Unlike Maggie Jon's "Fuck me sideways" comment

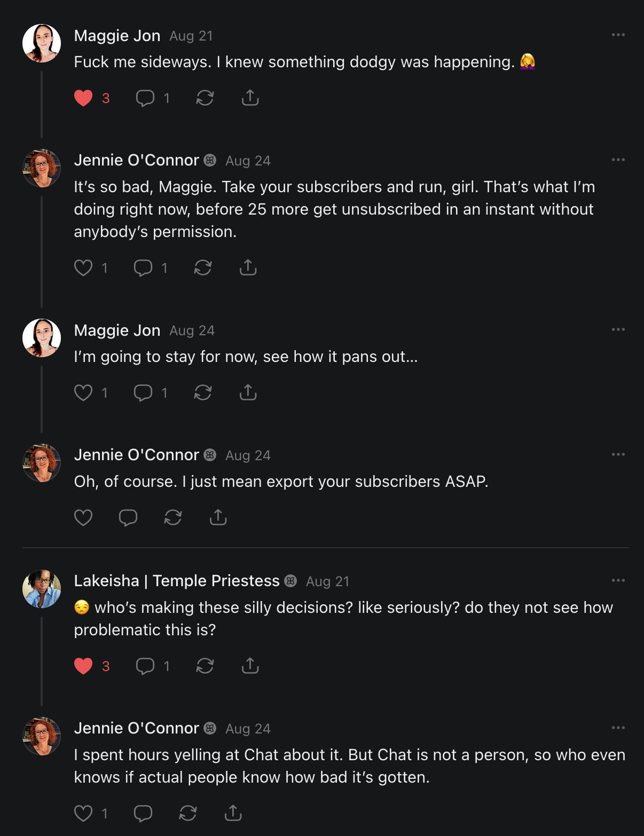click(83, 98)
